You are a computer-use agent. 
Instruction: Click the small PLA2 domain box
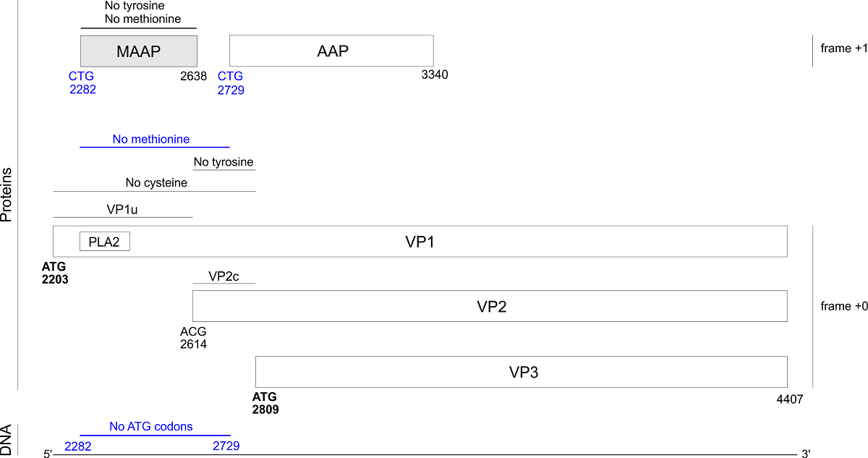(104, 242)
